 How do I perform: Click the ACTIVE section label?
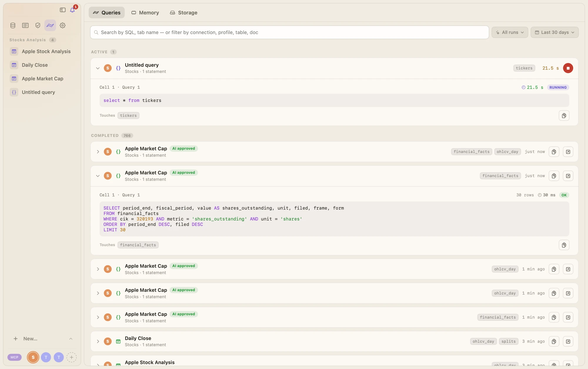point(99,52)
